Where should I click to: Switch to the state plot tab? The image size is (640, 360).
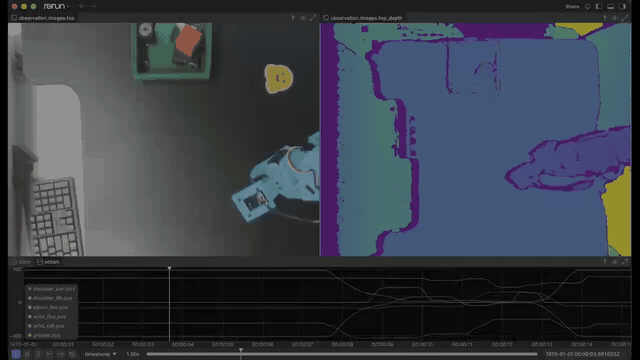coord(21,262)
